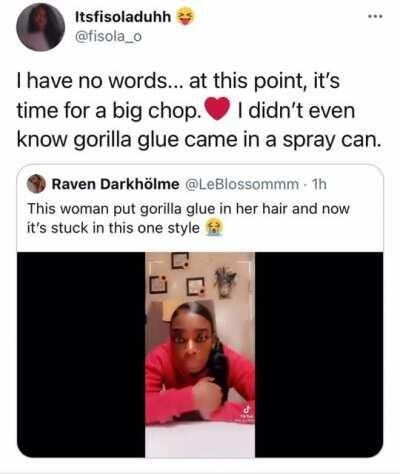Click Itsfisoladuhh's profile avatar

(x=41, y=27)
